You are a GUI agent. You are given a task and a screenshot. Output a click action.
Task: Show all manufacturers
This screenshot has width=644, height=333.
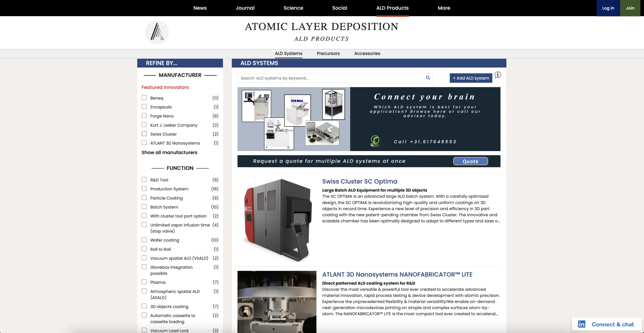coord(169,152)
